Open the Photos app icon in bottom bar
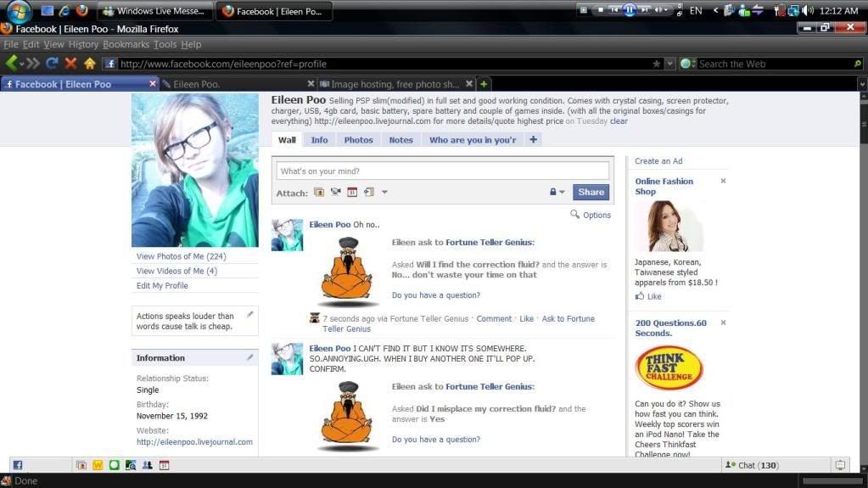 [x=81, y=465]
